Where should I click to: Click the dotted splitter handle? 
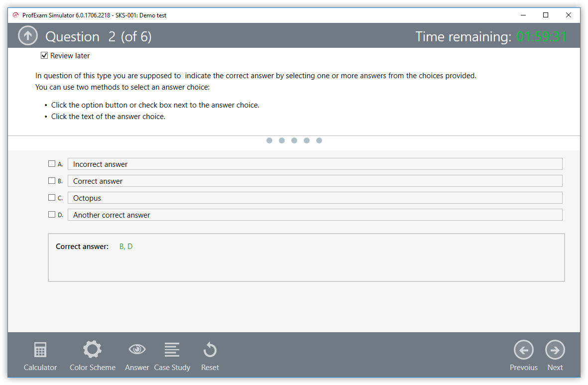pos(294,140)
